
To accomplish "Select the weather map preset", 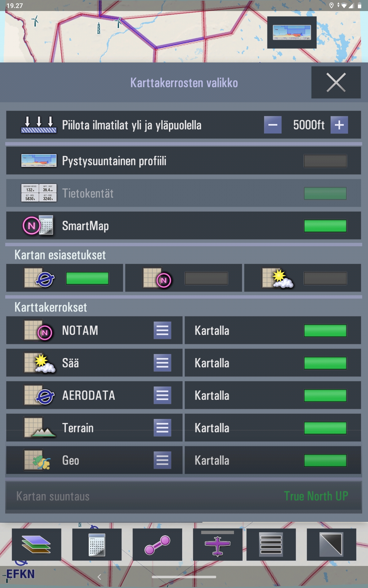I will pos(302,278).
